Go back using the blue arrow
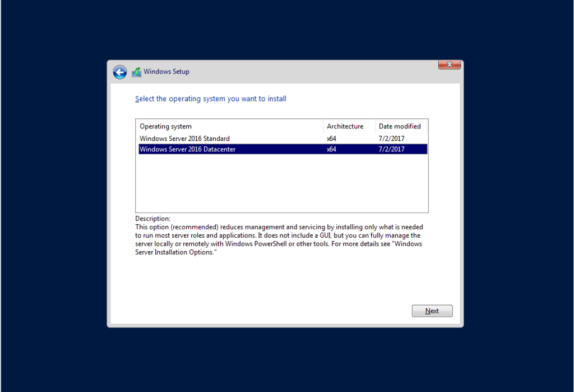 click(120, 72)
